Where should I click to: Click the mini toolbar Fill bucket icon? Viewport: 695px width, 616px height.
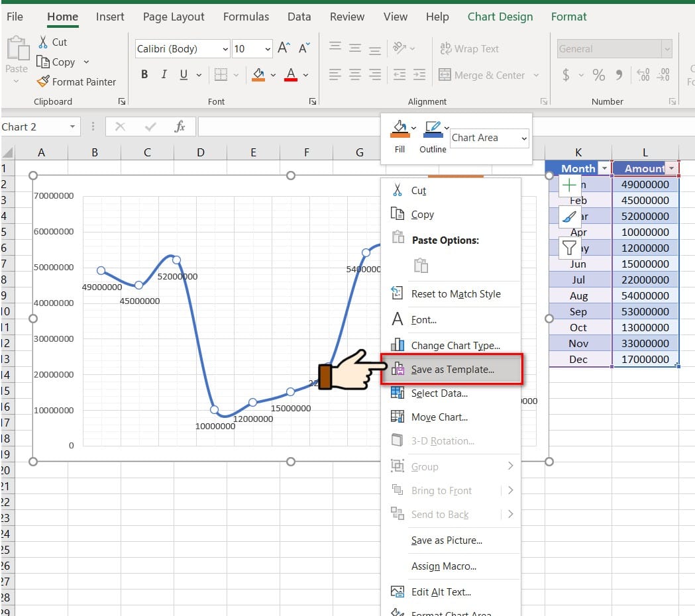(400, 127)
